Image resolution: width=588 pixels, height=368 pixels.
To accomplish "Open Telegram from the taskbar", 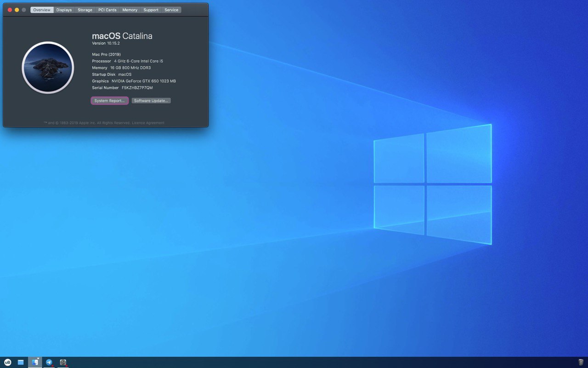I will click(49, 362).
